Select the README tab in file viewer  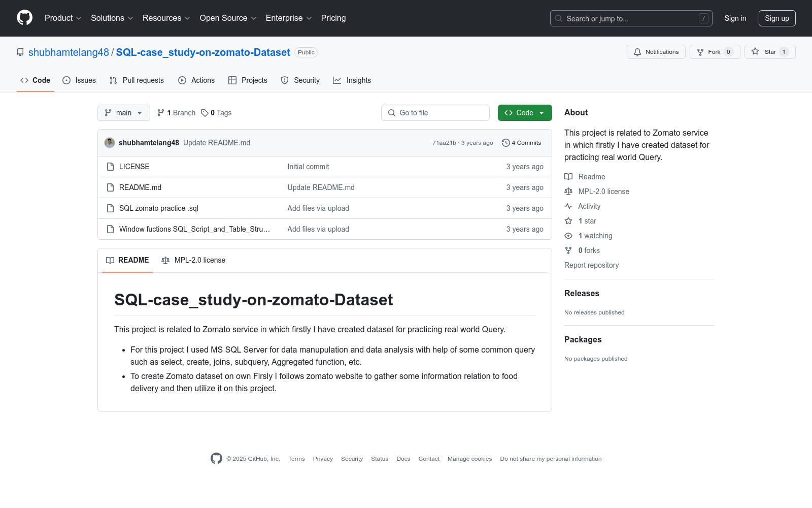tap(127, 260)
